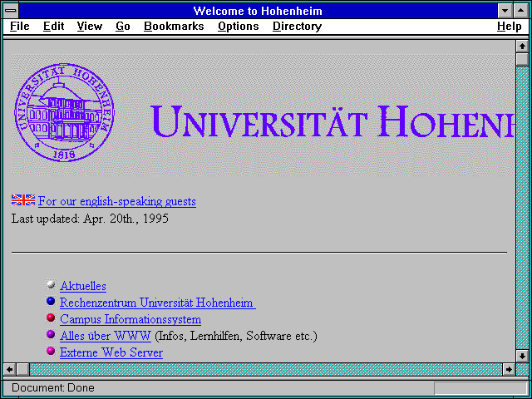The image size is (532, 399).
Task: Click the horizontal scrollbar right arrow
Action: pyautogui.click(x=509, y=369)
